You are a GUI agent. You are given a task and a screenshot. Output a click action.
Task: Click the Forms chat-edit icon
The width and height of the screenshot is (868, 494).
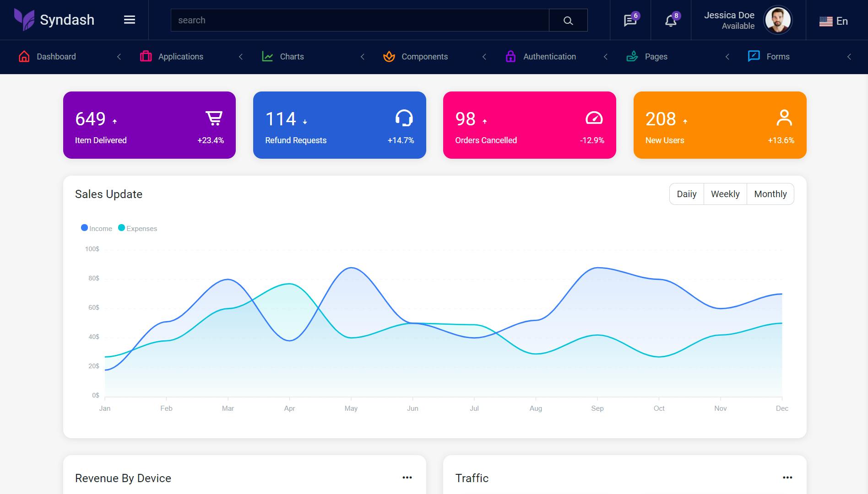coord(754,56)
